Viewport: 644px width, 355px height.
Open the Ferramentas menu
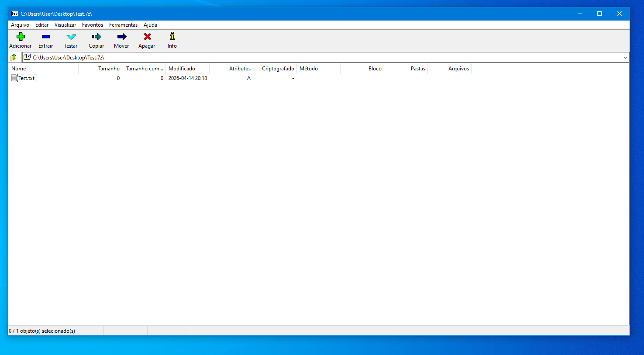(123, 25)
